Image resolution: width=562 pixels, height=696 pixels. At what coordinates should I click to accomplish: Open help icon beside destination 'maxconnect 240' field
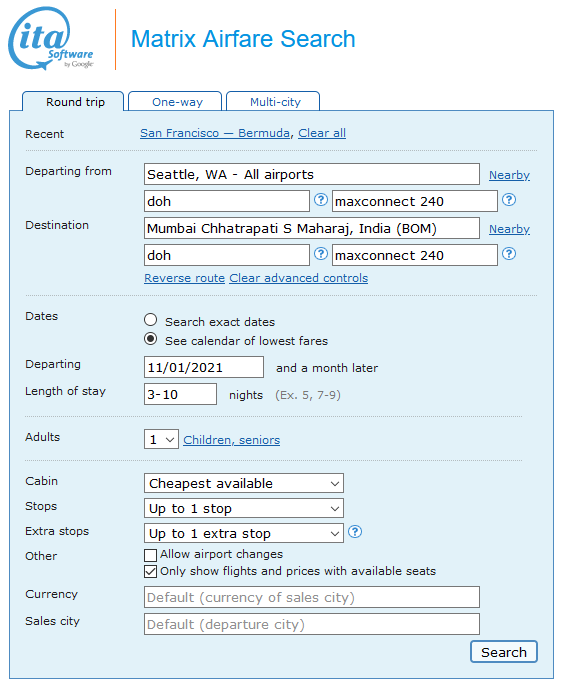point(509,254)
